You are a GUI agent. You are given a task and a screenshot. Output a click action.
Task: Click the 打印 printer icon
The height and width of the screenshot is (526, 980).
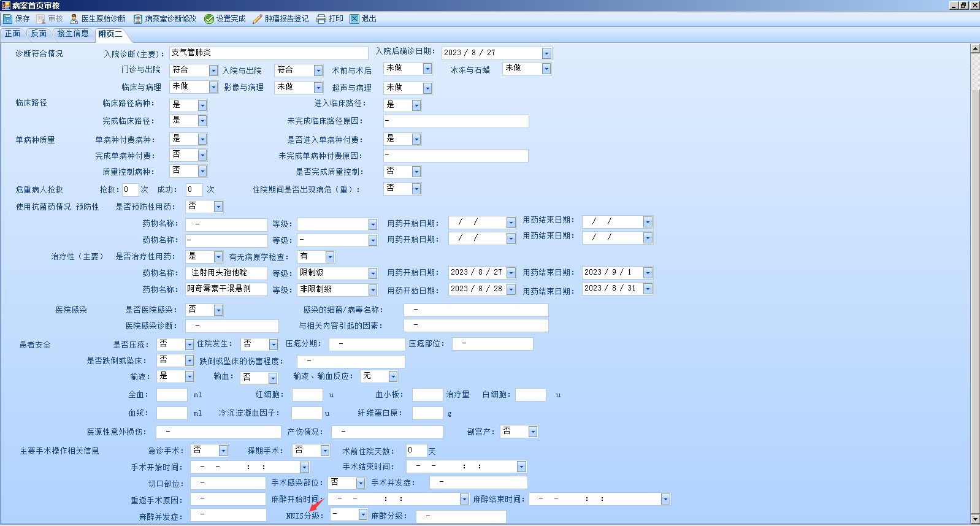[x=321, y=19]
